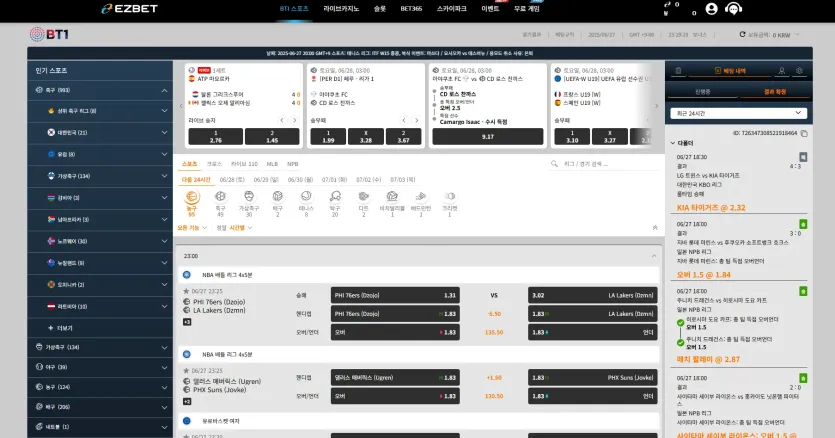
Task: Copy the bet ID number
Action: tap(804, 133)
